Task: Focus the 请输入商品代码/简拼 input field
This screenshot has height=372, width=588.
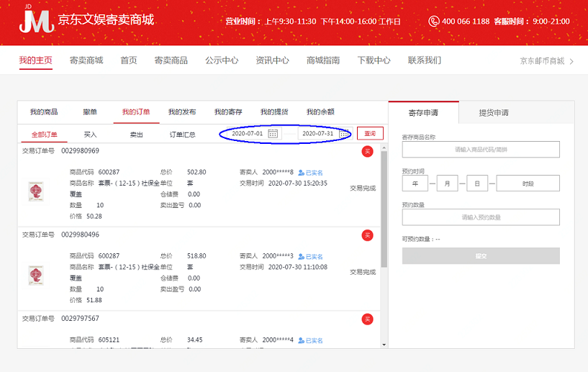Action: [480, 150]
